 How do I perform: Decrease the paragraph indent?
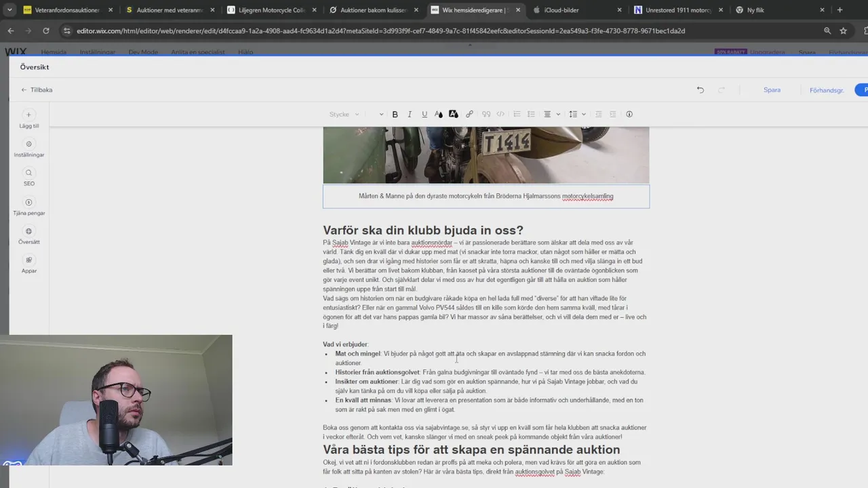tap(599, 115)
